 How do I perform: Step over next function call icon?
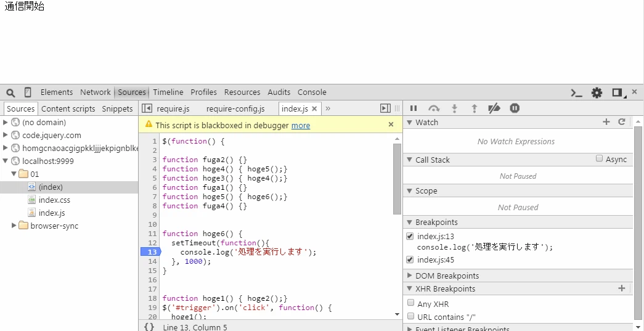pyautogui.click(x=434, y=108)
